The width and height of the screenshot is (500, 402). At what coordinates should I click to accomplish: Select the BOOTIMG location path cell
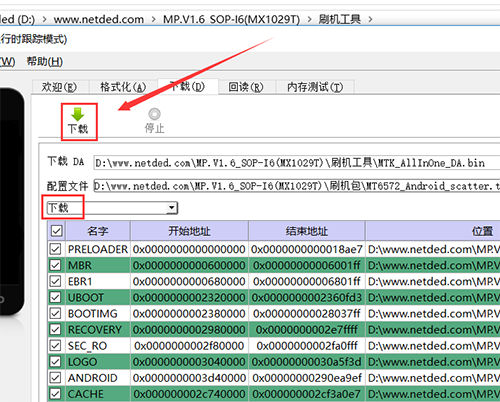[x=433, y=314]
